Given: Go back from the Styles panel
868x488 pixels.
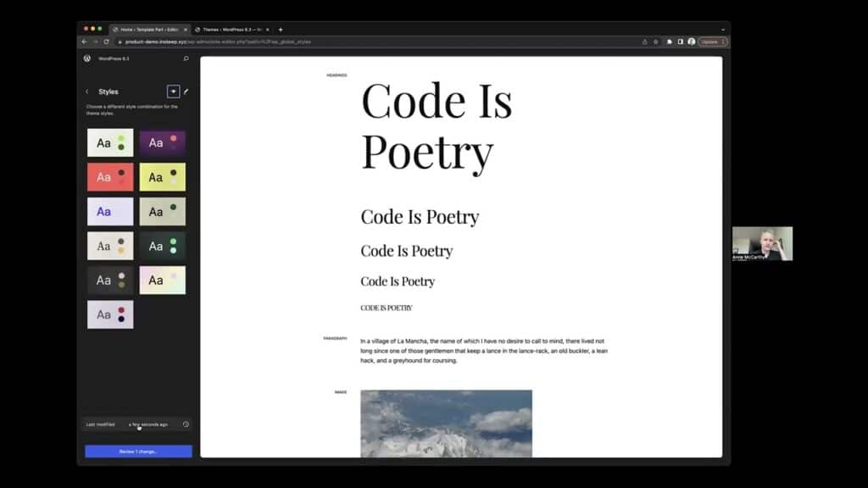Looking at the screenshot, I should click(x=87, y=91).
